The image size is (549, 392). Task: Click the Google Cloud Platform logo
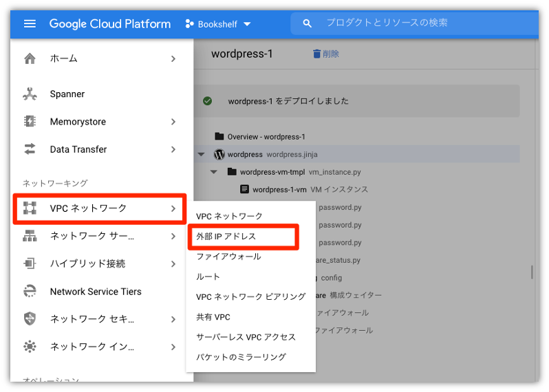tap(110, 24)
